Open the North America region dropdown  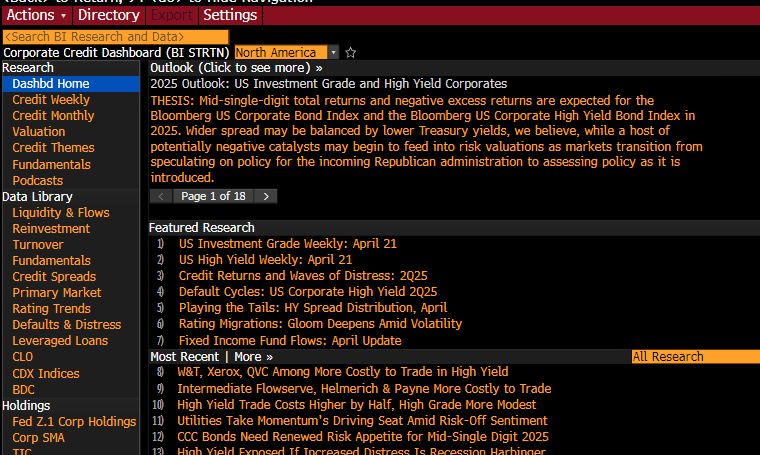[x=286, y=52]
